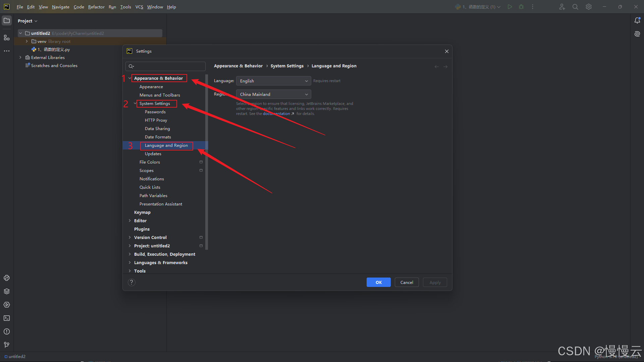Expand the Editor settings category
The width and height of the screenshot is (644, 362).
pyautogui.click(x=130, y=221)
